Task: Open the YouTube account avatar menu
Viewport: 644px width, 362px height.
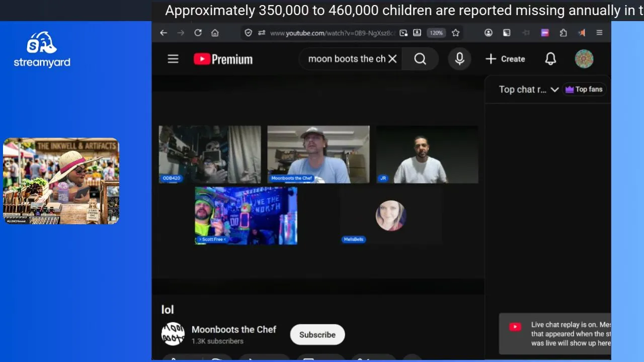Action: 584,59
